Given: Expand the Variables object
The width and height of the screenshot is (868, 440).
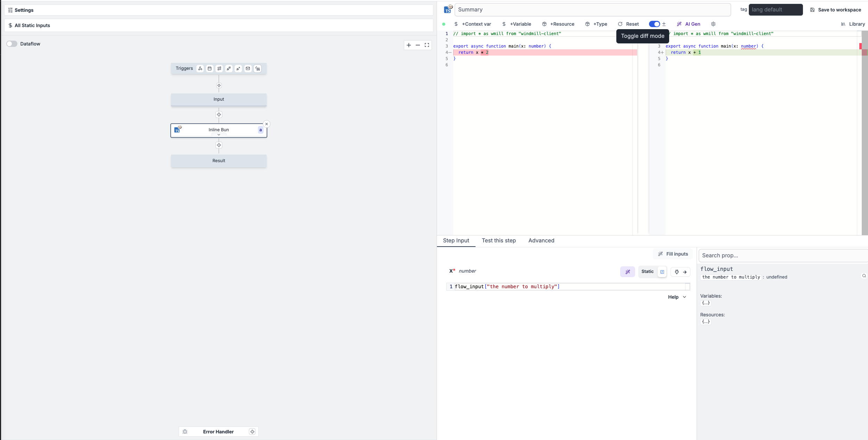Looking at the screenshot, I should (x=706, y=303).
